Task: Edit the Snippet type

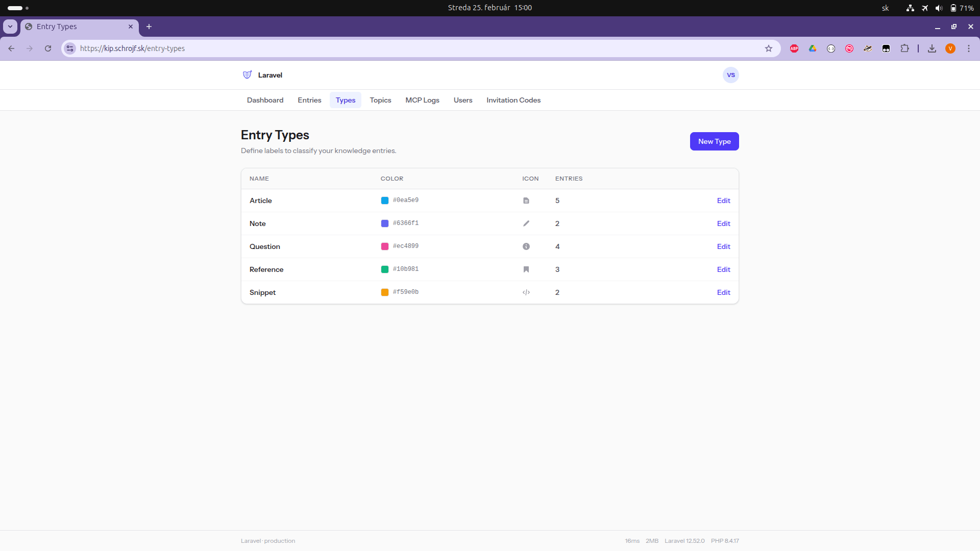Action: [723, 292]
